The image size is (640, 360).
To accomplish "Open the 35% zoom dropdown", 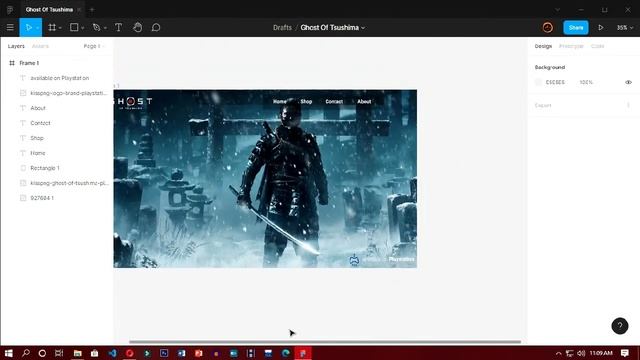I will click(x=624, y=27).
